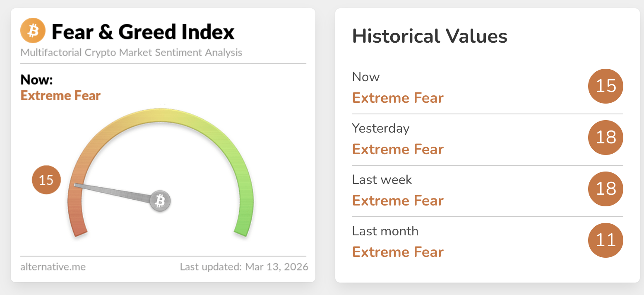Click the Historical Values heading
The height and width of the screenshot is (295, 644).
pyautogui.click(x=430, y=36)
